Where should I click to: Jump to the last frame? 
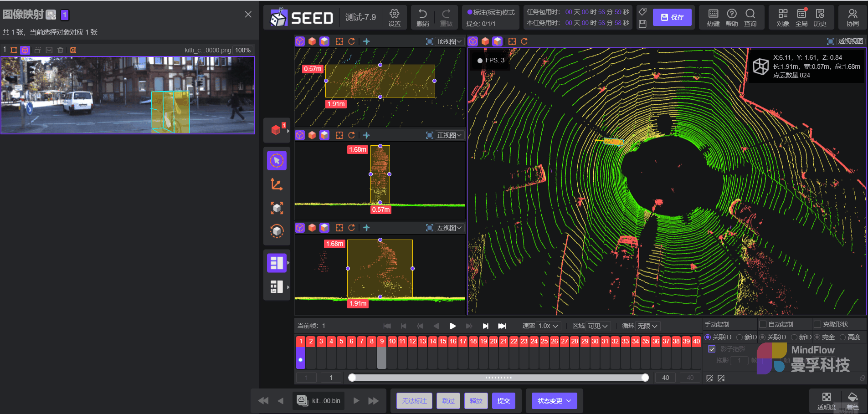(x=502, y=326)
